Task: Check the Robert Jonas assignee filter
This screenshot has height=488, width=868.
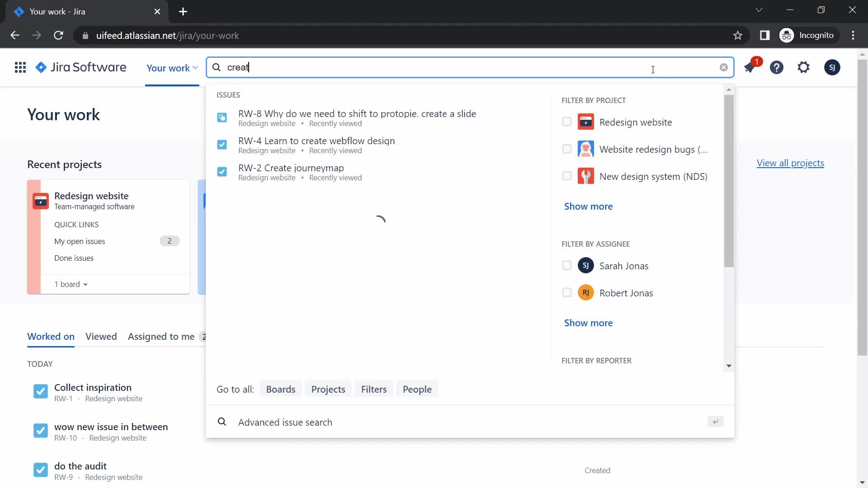Action: pyautogui.click(x=566, y=293)
